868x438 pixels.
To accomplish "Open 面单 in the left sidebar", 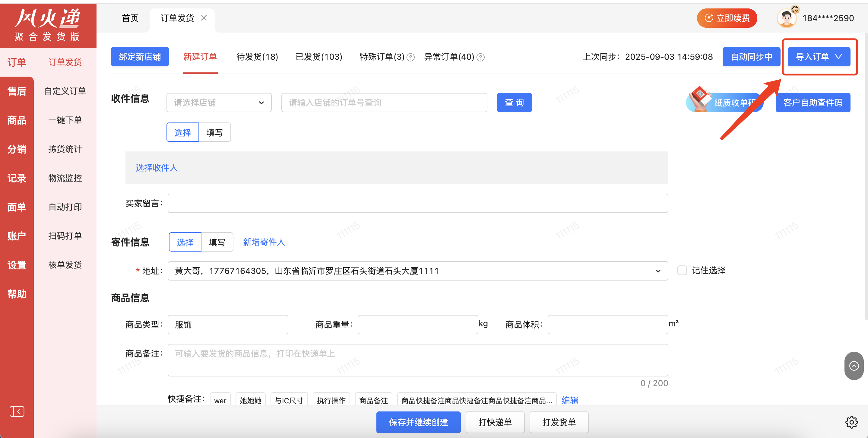I will tap(17, 207).
